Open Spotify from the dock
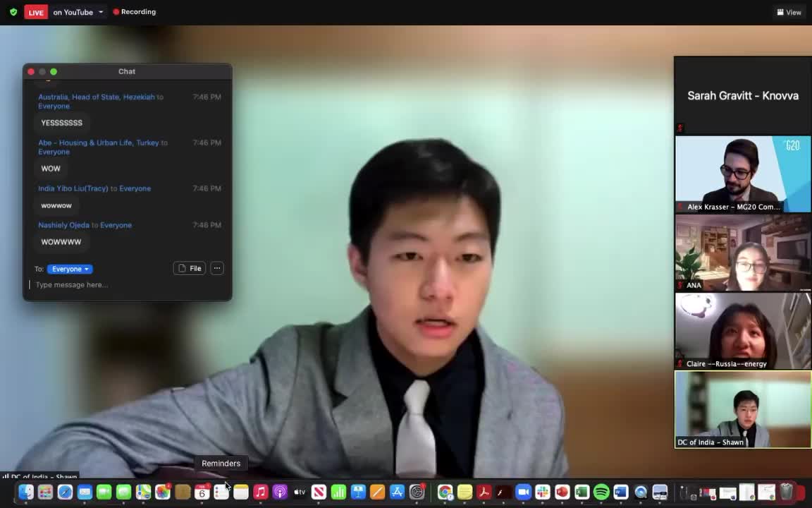812x508 pixels. (601, 492)
